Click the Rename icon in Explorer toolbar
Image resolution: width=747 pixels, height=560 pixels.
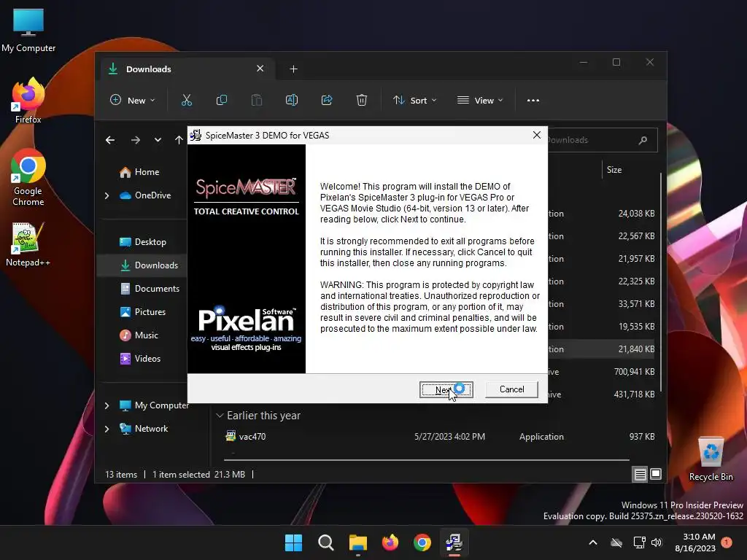click(292, 101)
